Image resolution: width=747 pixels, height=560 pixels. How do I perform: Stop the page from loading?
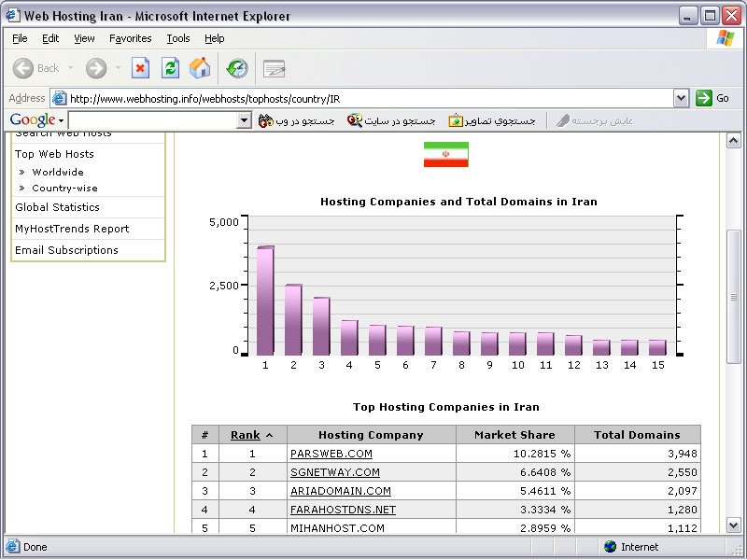[141, 68]
